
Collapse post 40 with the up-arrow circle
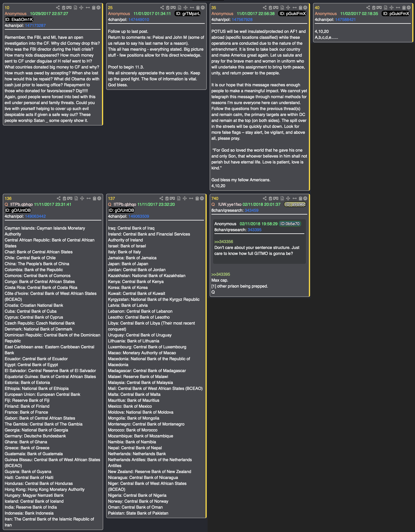coord(409,8)
